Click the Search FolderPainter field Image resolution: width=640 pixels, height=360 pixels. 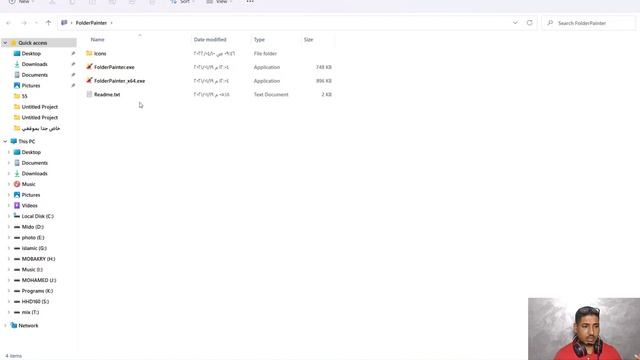[x=588, y=23]
